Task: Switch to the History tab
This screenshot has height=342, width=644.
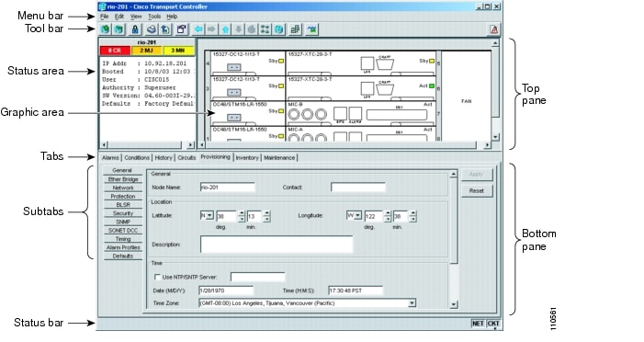Action: coord(164,158)
